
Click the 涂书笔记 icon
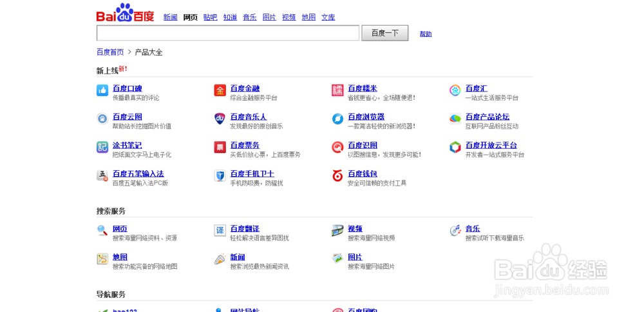(102, 147)
